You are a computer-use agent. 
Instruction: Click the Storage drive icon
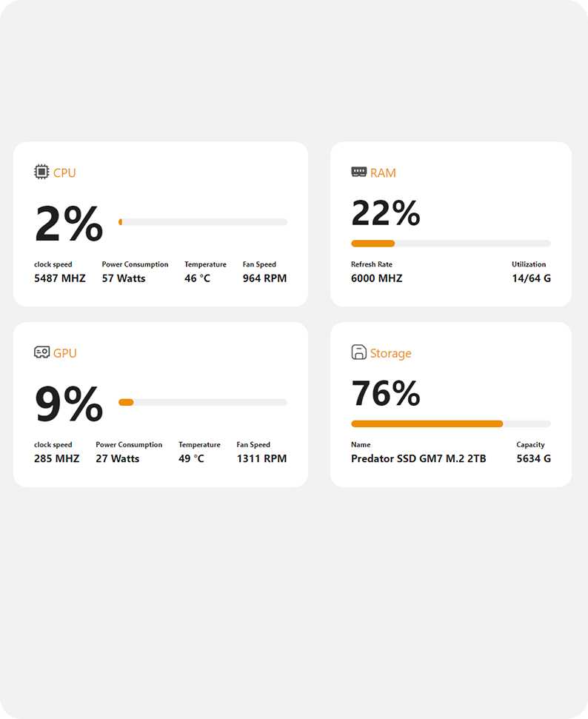(x=358, y=352)
